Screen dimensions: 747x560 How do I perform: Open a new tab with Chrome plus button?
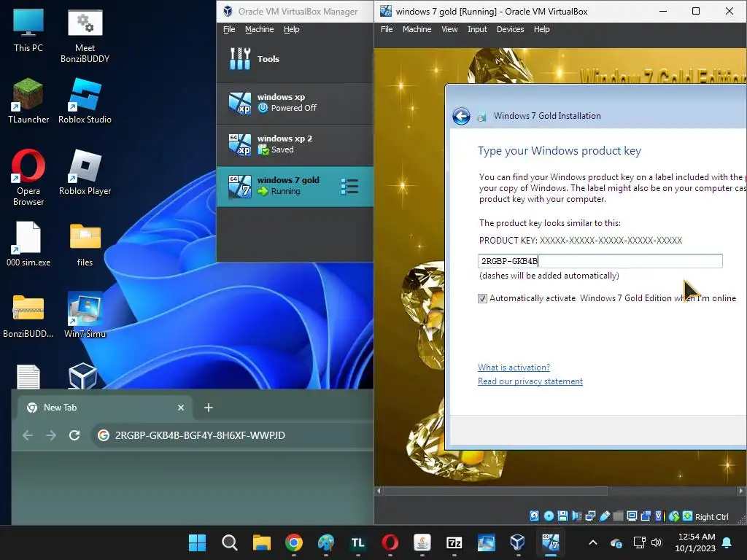click(208, 408)
